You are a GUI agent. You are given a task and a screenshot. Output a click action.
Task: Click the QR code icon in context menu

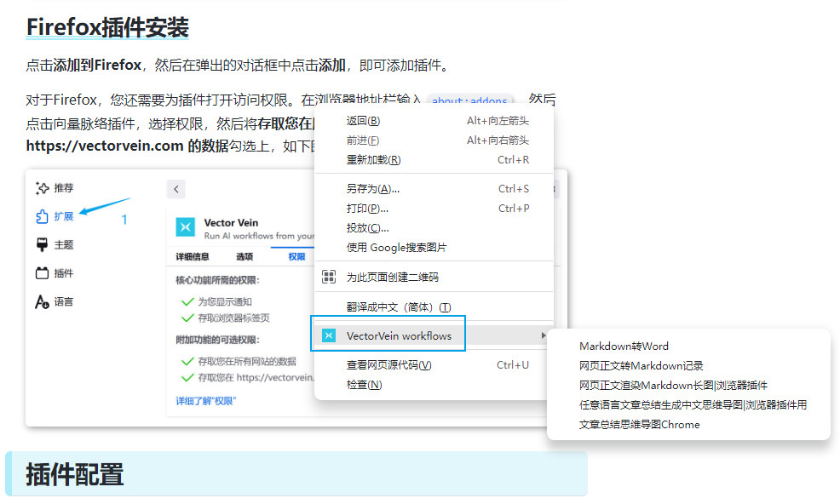(328, 277)
